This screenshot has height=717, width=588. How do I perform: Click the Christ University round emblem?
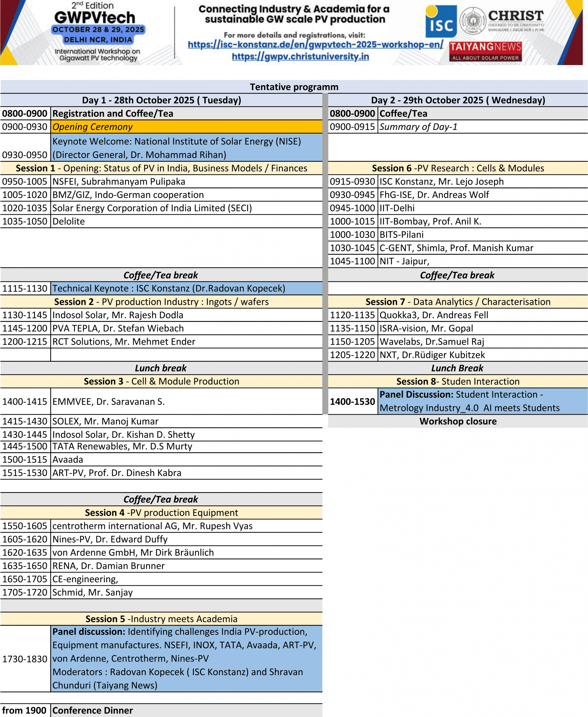(473, 21)
